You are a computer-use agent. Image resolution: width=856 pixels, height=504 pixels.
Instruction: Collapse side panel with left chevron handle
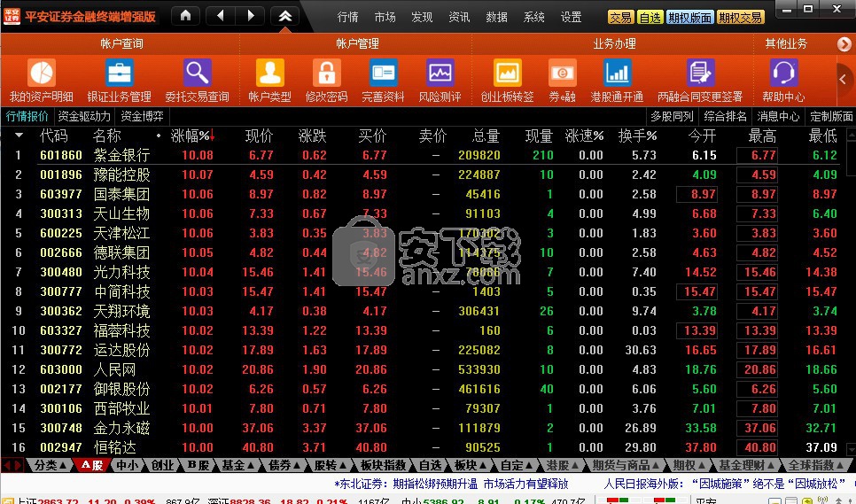844,80
